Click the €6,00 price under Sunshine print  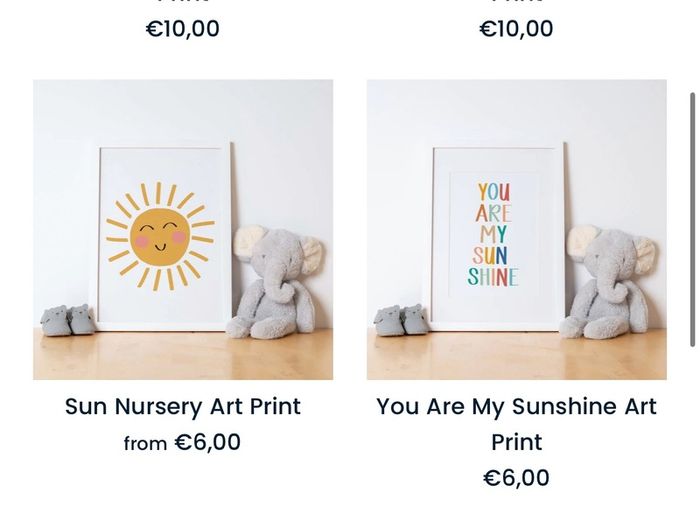click(x=517, y=478)
